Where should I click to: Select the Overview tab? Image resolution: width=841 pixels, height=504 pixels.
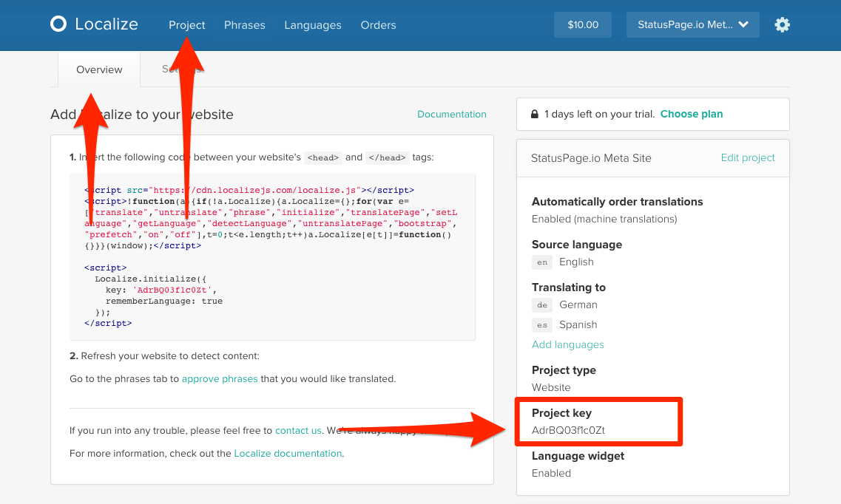click(99, 69)
